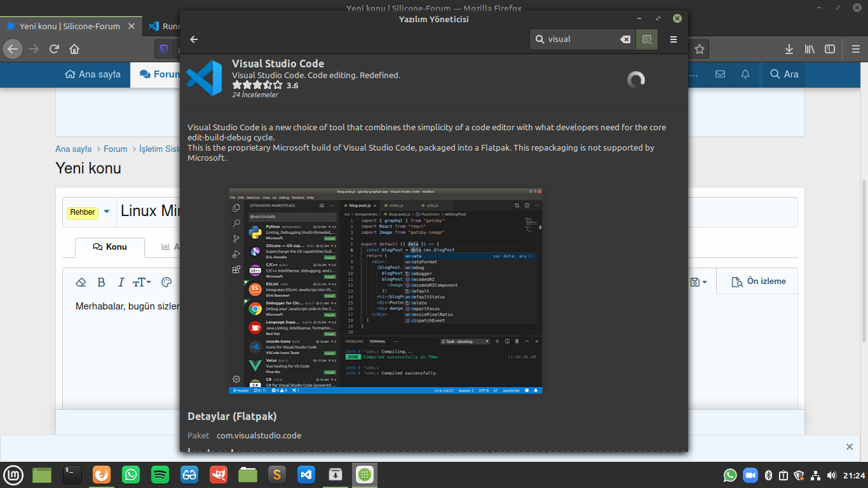
Task: Open Firefox from the panel
Action: 102,475
